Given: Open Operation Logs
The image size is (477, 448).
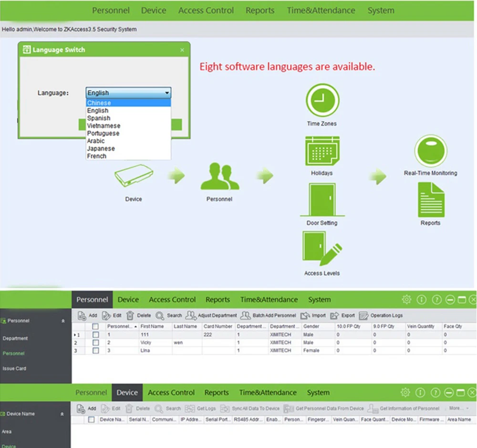Looking at the screenshot, I should click(381, 316).
